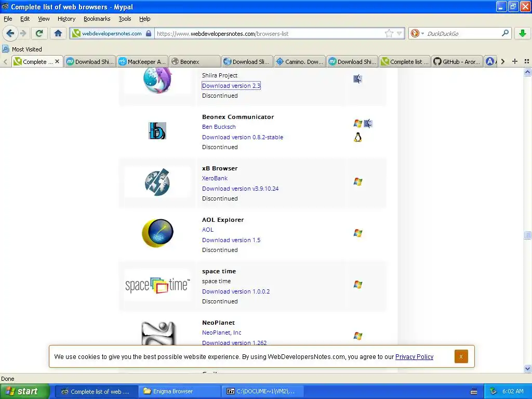Image resolution: width=532 pixels, height=399 pixels.
Task: Click inside the DuckDuckGo search box
Action: [463, 33]
